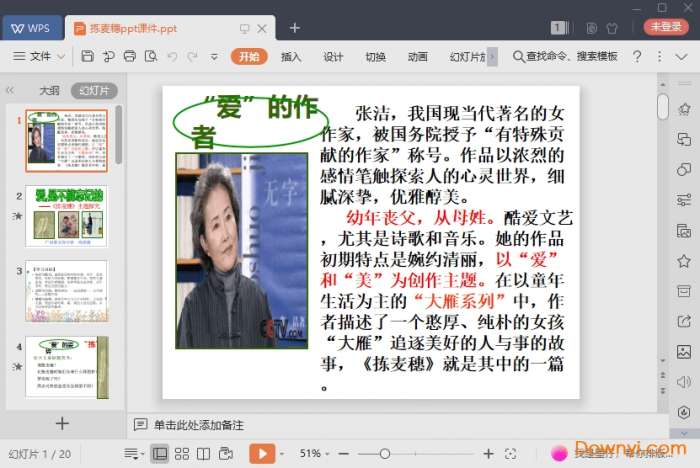The image size is (700, 468).
Task: Select slide 4 thumbnail
Action: [67, 367]
